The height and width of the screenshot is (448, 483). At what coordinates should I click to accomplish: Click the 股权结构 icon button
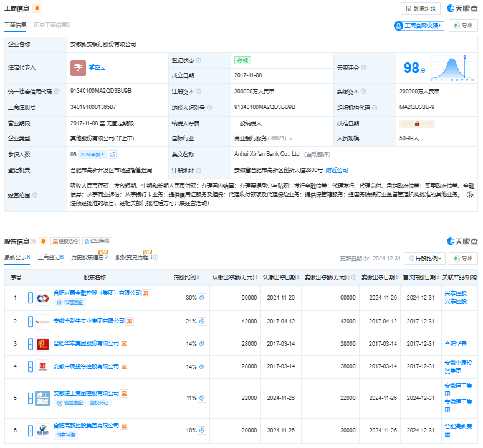pyautogui.click(x=65, y=241)
